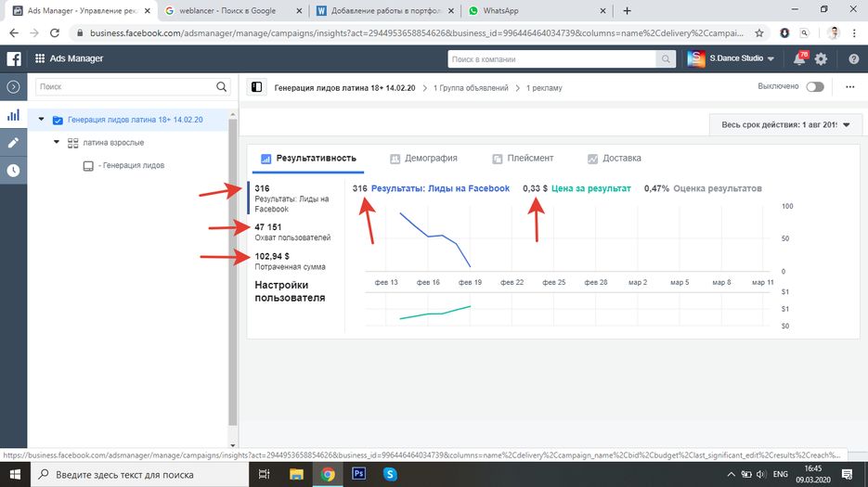Close the WhatsApp browser tab
Image resolution: width=868 pixels, height=487 pixels.
pos(602,11)
